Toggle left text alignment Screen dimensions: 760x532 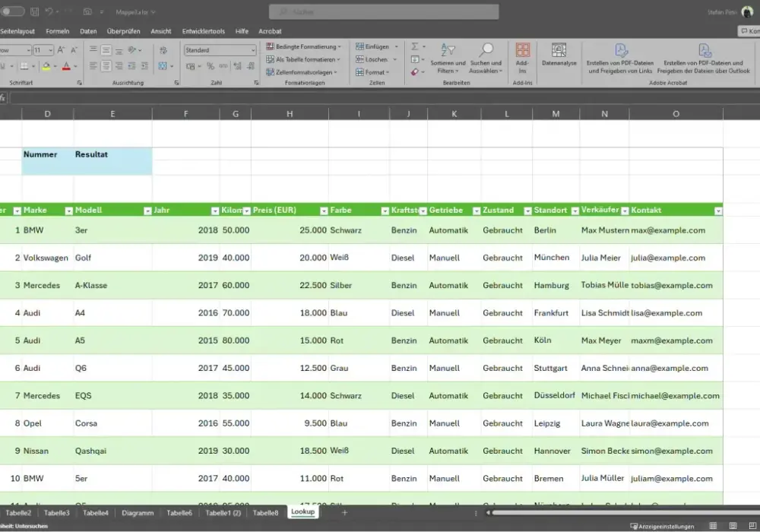[93, 66]
